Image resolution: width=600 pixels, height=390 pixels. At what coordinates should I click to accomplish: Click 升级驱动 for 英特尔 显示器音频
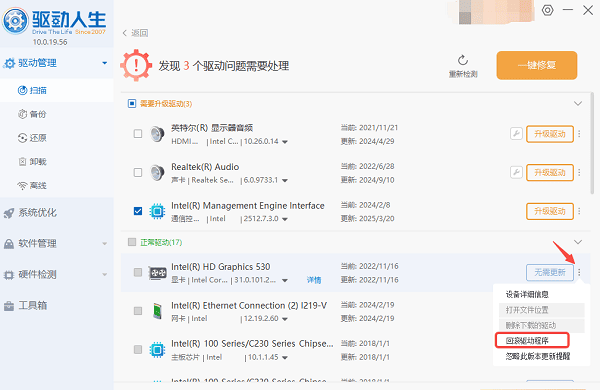(550, 134)
